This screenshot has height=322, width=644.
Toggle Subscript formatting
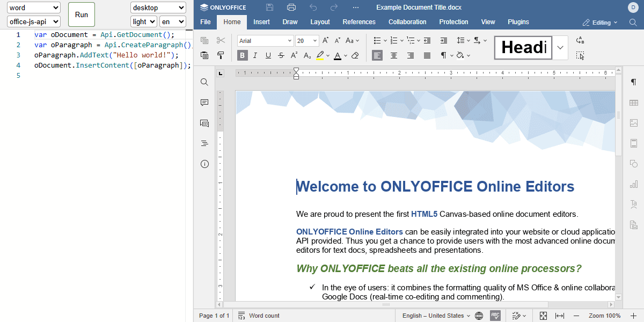coord(307,55)
